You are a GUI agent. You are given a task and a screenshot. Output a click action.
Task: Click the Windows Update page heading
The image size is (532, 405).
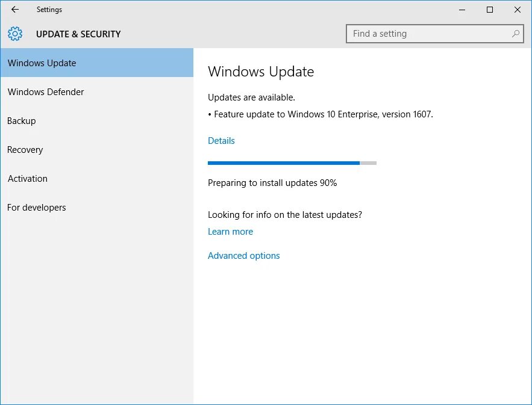point(261,72)
